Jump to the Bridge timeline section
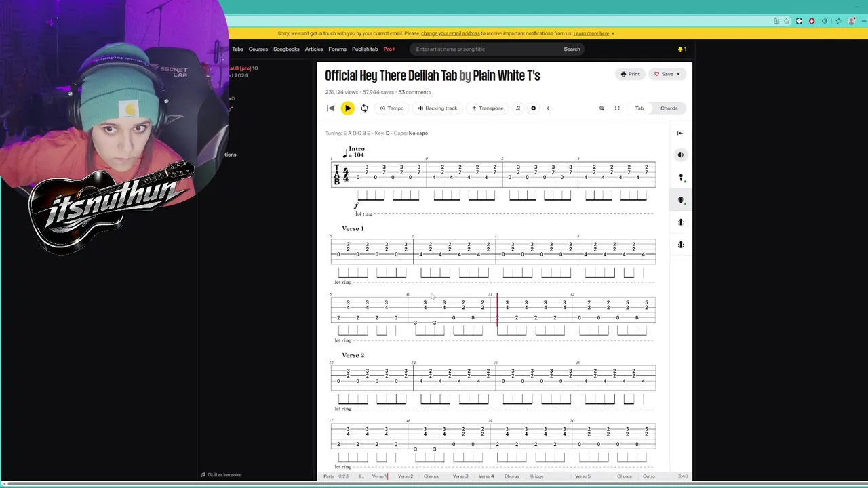This screenshot has width=868, height=488. click(537, 476)
